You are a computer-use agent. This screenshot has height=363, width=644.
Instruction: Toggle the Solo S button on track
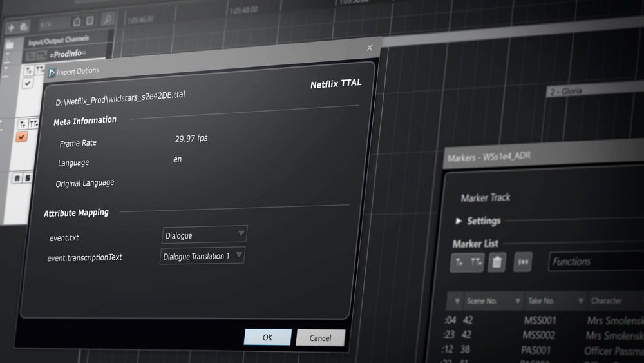click(28, 177)
